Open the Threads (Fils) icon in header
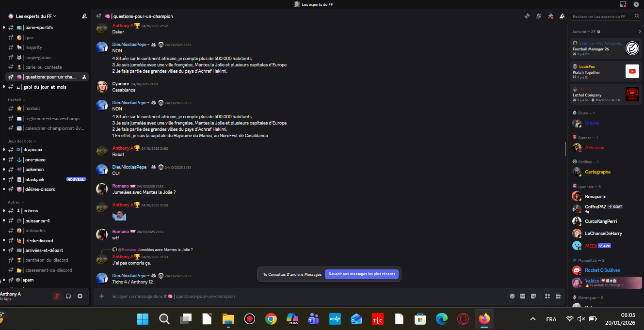Screen dimensions: 644x330 pyautogui.click(x=527, y=16)
